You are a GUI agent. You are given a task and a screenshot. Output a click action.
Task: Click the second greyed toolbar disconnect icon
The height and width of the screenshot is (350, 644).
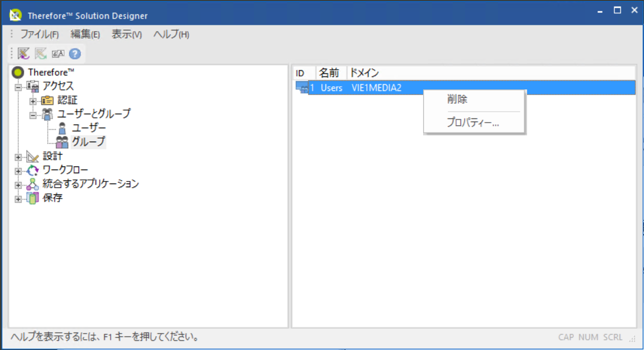41,53
